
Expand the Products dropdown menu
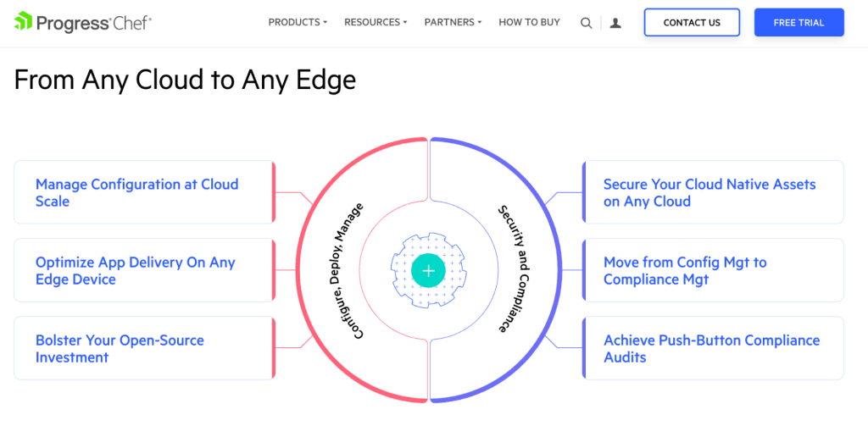click(298, 22)
